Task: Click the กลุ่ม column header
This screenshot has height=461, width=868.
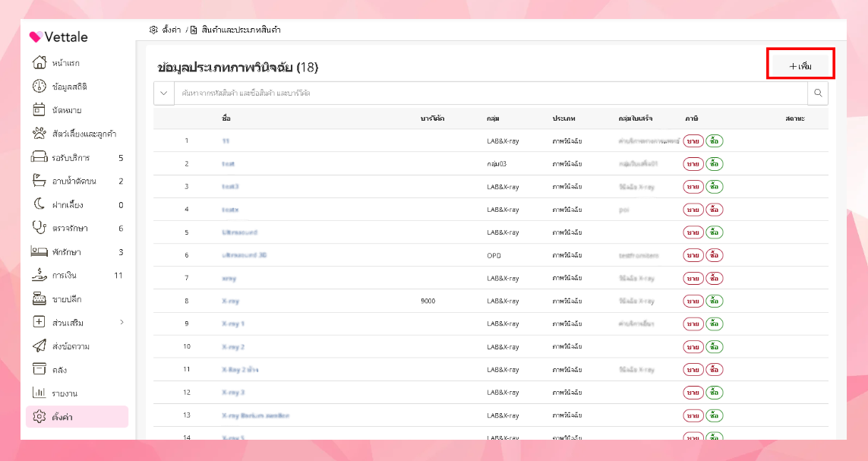Action: click(493, 118)
